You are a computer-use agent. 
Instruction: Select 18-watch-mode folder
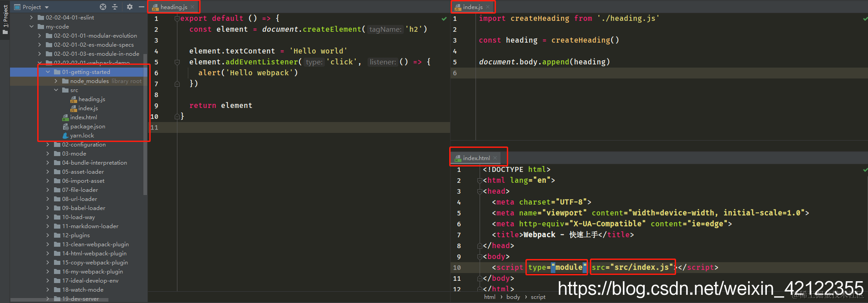click(x=83, y=289)
